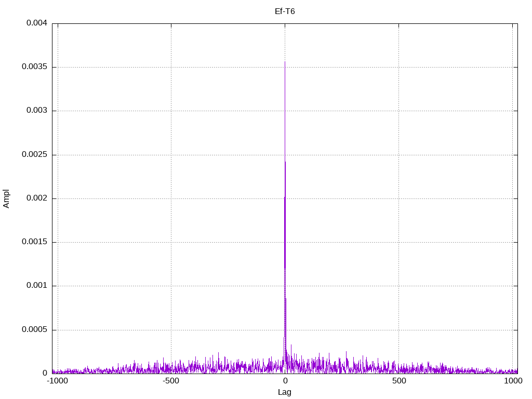This screenshot has height=399, width=532.
Task: Click the y-axis tick label 0.0005
Action: [x=34, y=329]
